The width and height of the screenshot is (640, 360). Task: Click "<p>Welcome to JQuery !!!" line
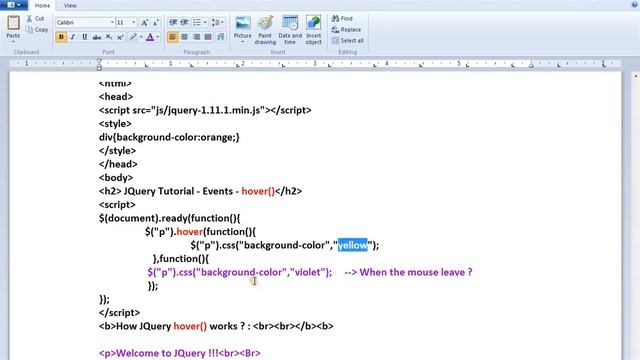coord(180,353)
